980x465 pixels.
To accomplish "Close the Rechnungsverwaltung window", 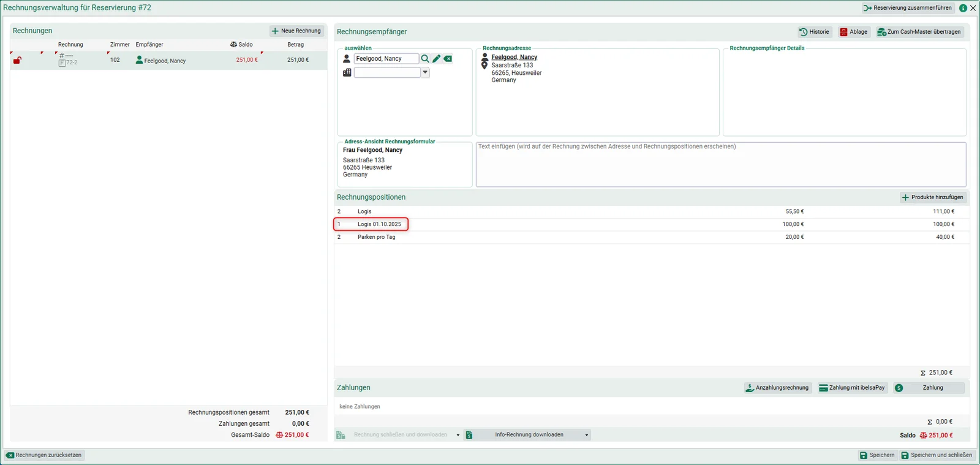I will tap(973, 8).
